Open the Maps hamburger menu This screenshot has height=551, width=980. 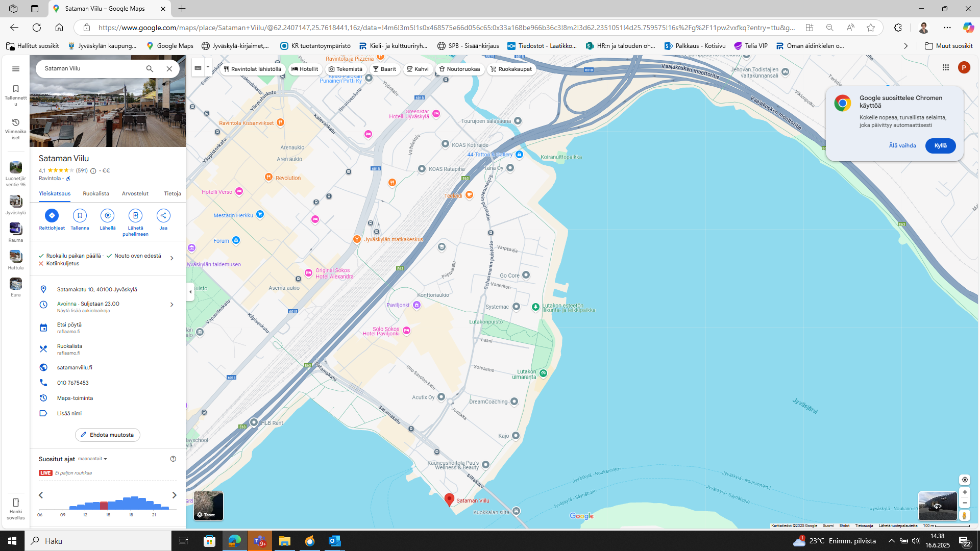click(x=16, y=69)
